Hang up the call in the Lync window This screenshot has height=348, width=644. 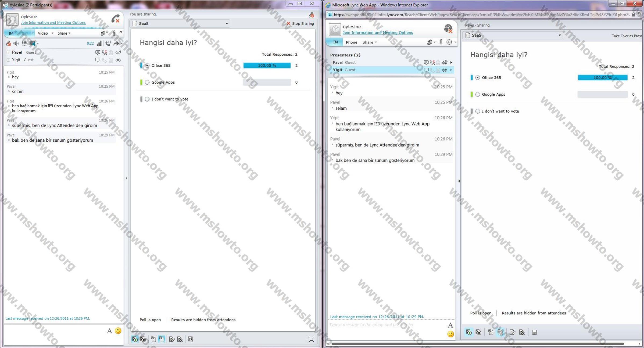click(x=116, y=19)
